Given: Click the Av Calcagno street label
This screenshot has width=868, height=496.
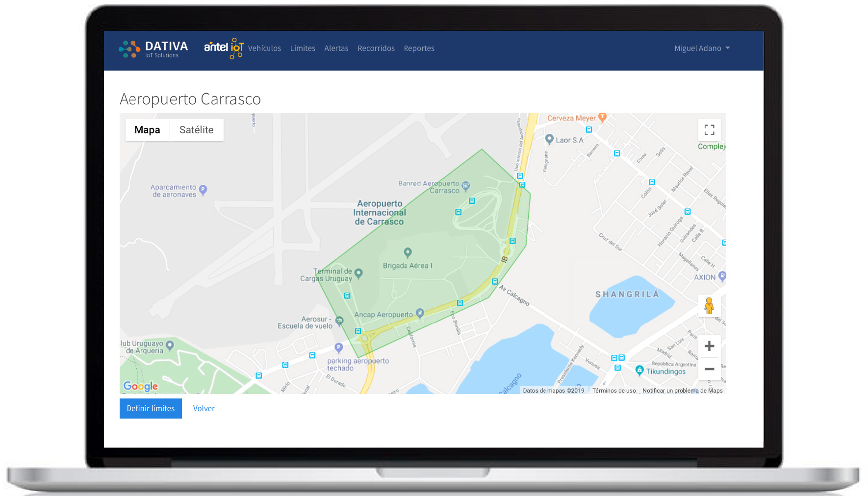Looking at the screenshot, I should click(514, 296).
